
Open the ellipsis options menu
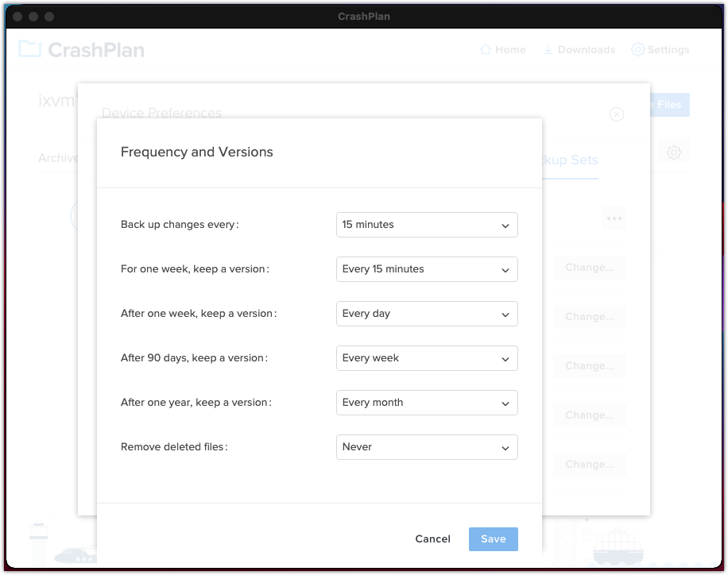pyautogui.click(x=614, y=218)
